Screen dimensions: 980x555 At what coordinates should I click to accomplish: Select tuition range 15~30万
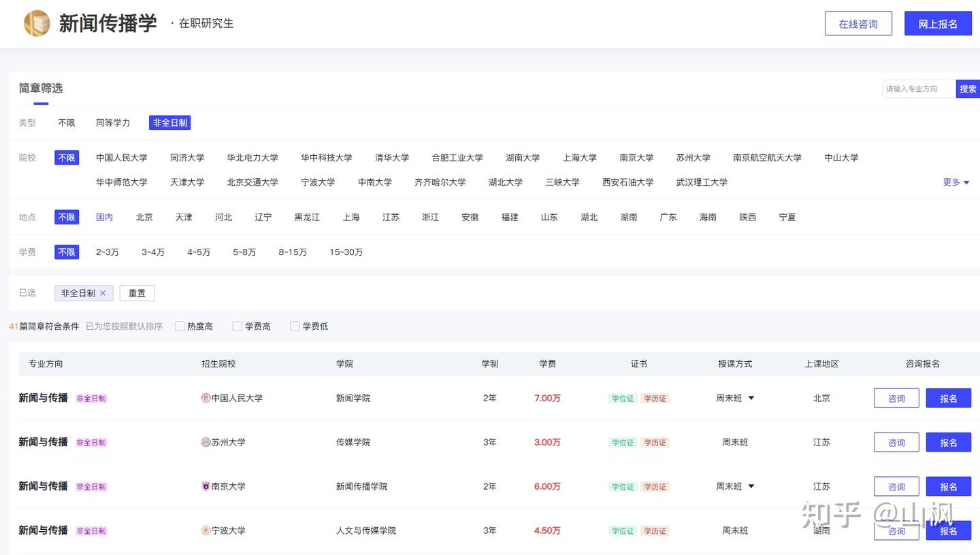[x=346, y=252]
